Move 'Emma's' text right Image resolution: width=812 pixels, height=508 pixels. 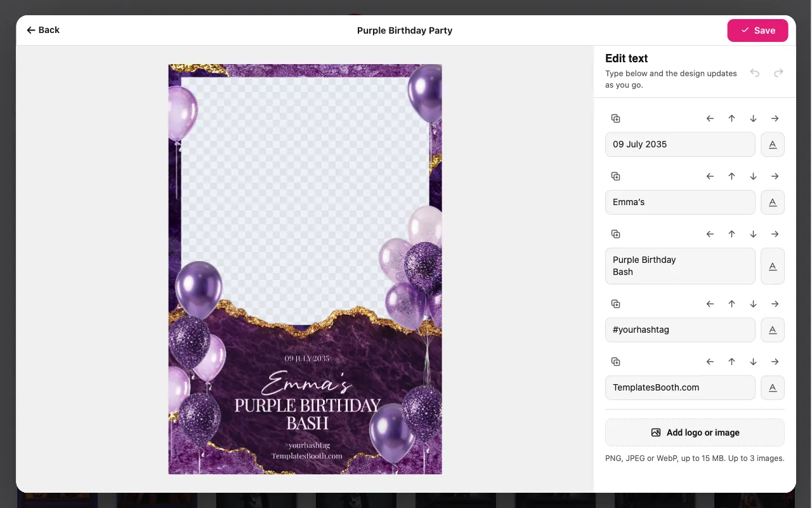775,177
